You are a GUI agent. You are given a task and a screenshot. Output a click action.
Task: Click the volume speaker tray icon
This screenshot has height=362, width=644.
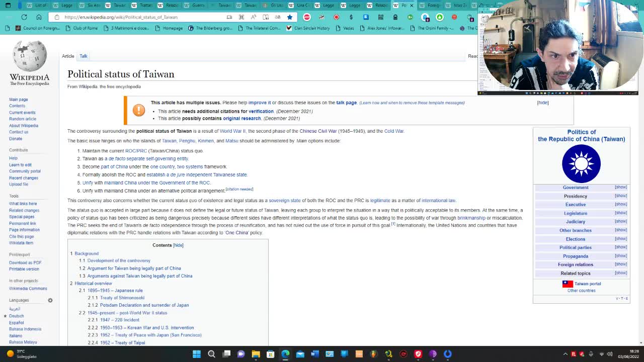(x=609, y=354)
